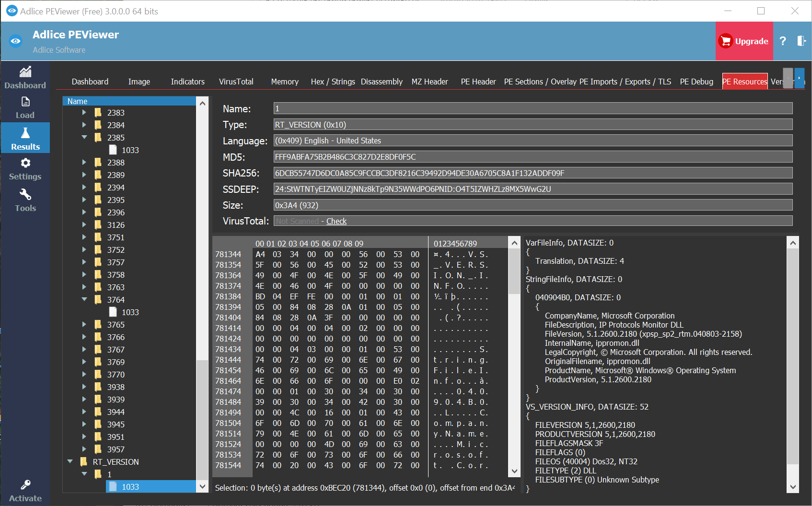This screenshot has height=506, width=812.
Task: Click the exit door icon
Action: tap(801, 41)
